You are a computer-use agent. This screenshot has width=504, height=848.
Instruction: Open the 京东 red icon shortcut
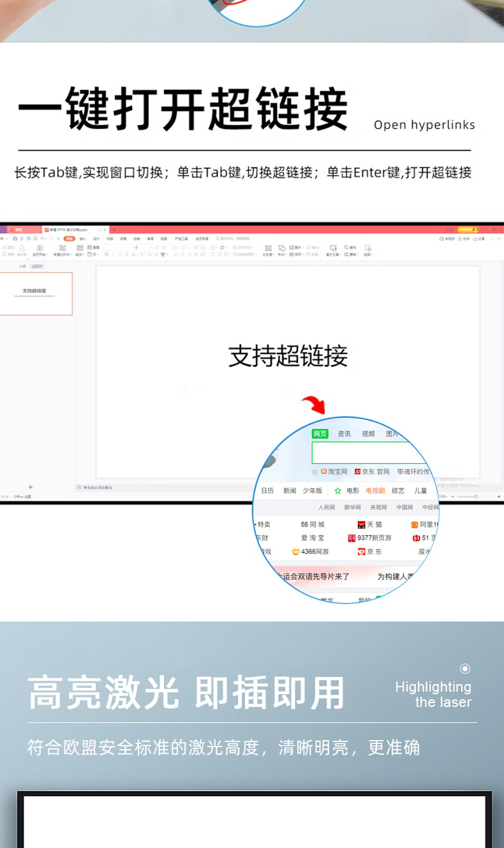361,551
